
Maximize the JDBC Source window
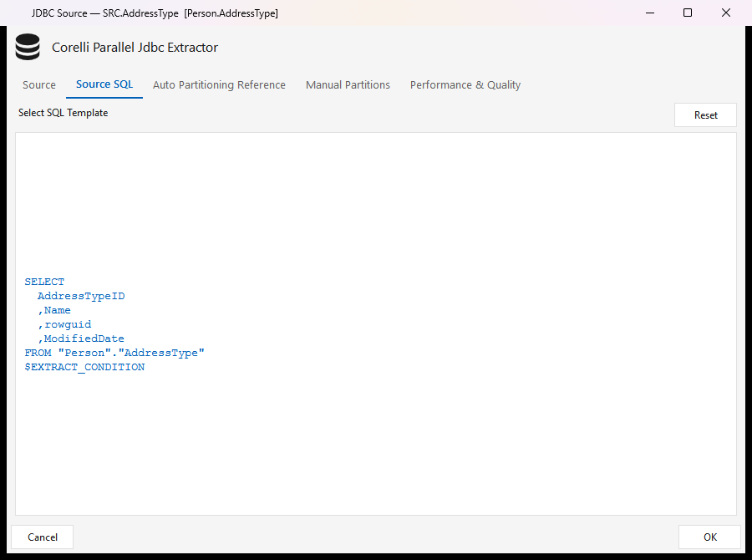click(x=688, y=13)
